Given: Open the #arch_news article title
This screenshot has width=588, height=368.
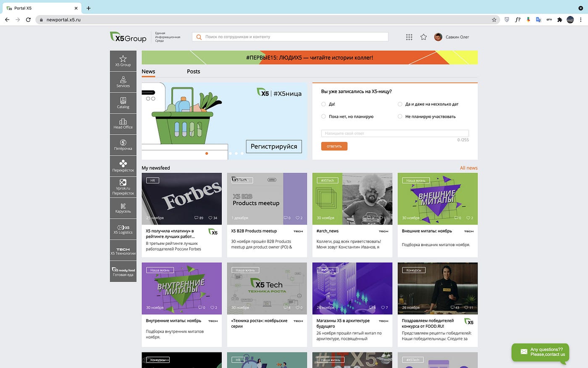Looking at the screenshot, I should [328, 231].
